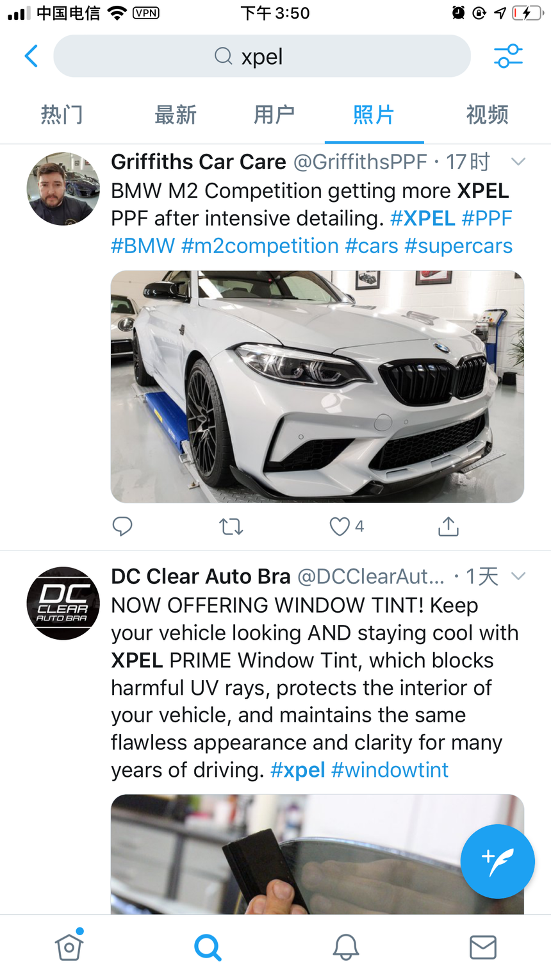Expand options chevron on Griffiths tweet
Screen dimensions: 551x980
click(x=518, y=162)
